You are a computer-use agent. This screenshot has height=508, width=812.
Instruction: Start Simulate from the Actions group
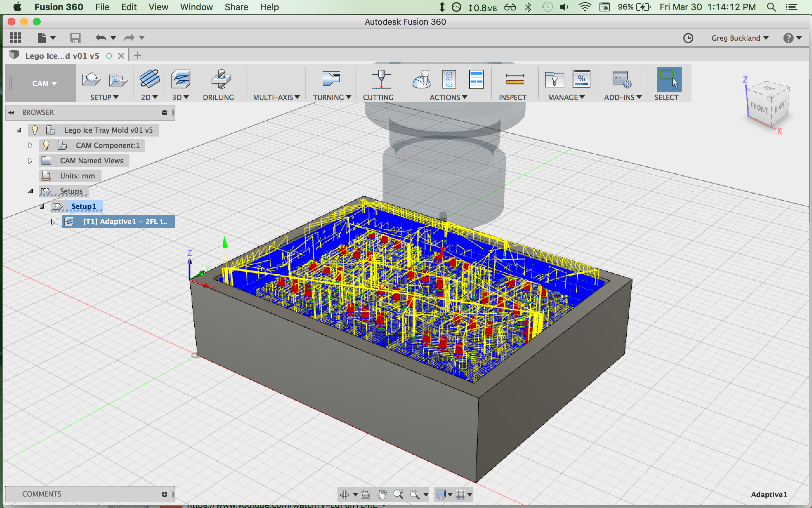[x=422, y=79]
